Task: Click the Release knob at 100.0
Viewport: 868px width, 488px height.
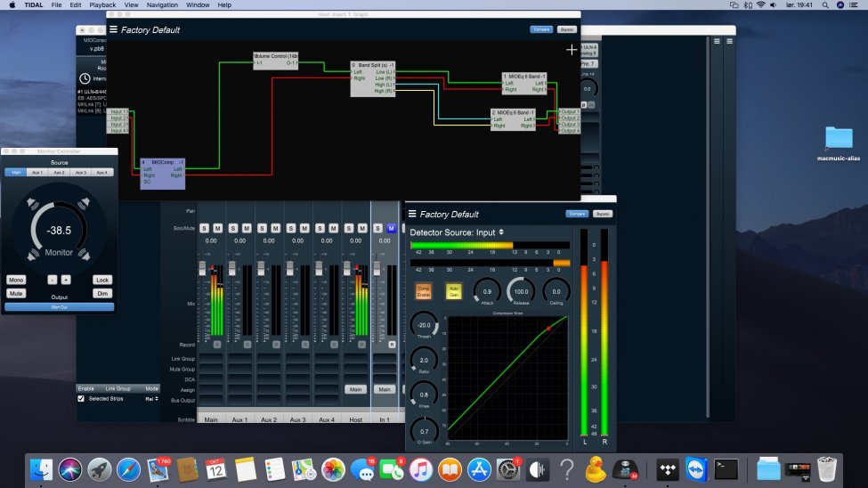Action: pos(521,291)
